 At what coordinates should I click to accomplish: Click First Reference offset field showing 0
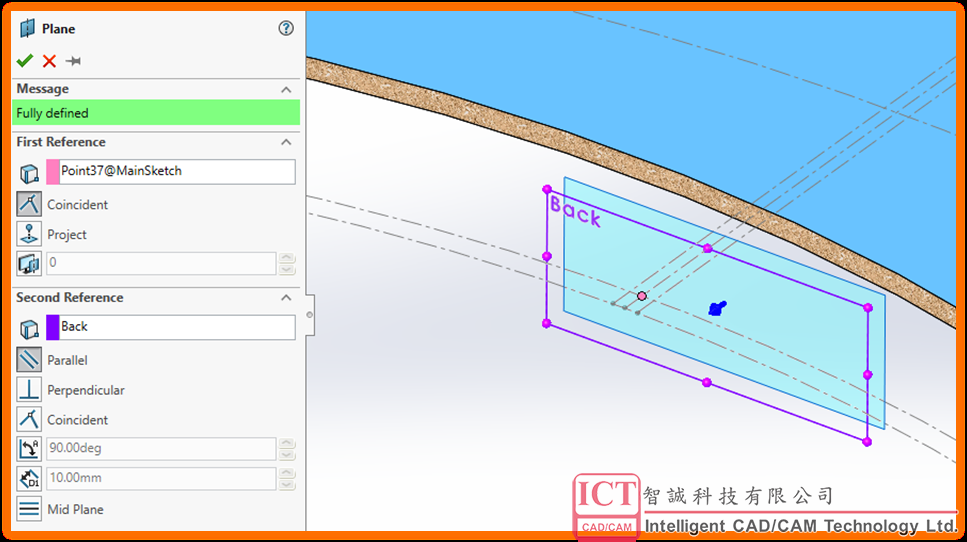(160, 263)
